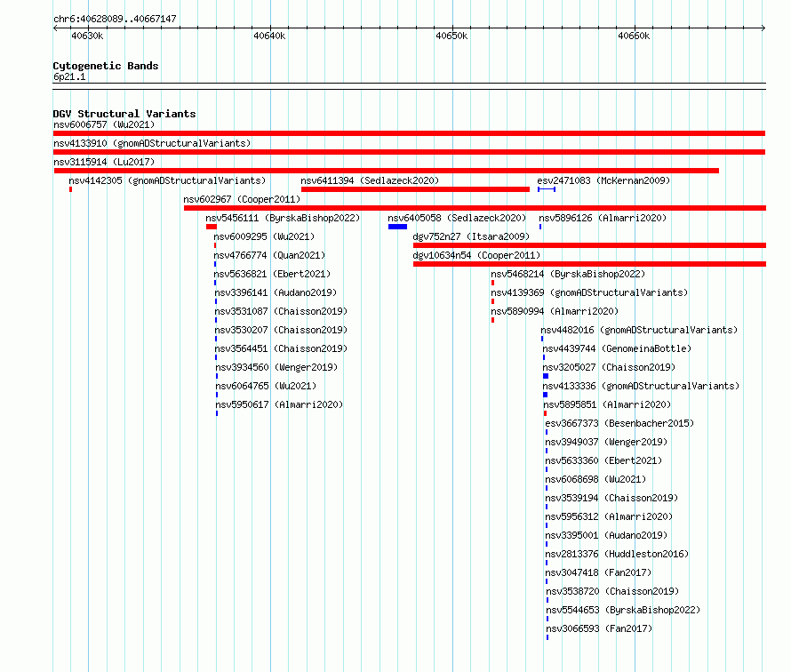Click nsv4139369 gnomAD variant label
Screen dimensions: 791x672
pos(589,292)
